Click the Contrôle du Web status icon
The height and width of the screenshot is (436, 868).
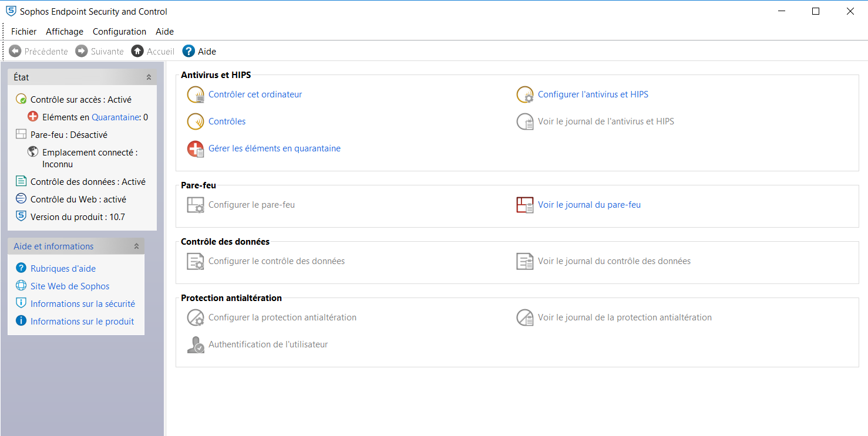(x=21, y=199)
